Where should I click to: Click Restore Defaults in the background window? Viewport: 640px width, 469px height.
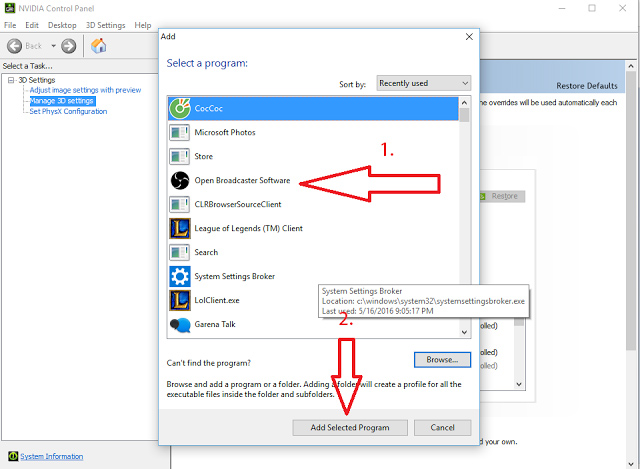click(x=587, y=86)
